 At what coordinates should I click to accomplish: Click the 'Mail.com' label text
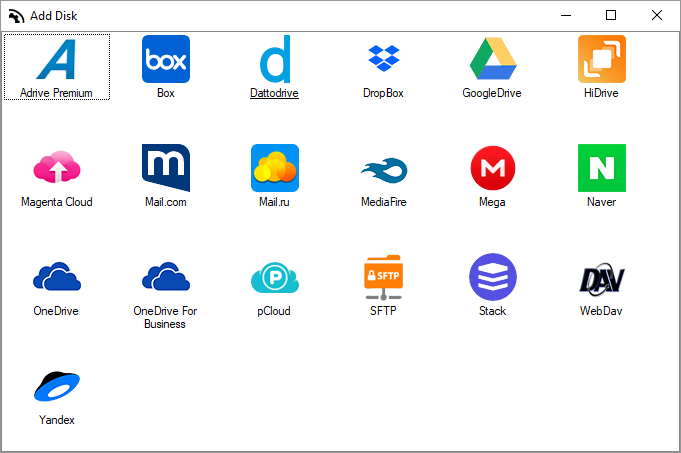pyautogui.click(x=165, y=202)
